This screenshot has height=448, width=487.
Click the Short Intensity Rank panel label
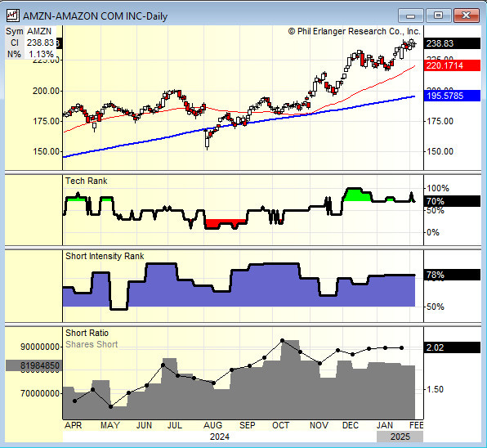coord(105,257)
